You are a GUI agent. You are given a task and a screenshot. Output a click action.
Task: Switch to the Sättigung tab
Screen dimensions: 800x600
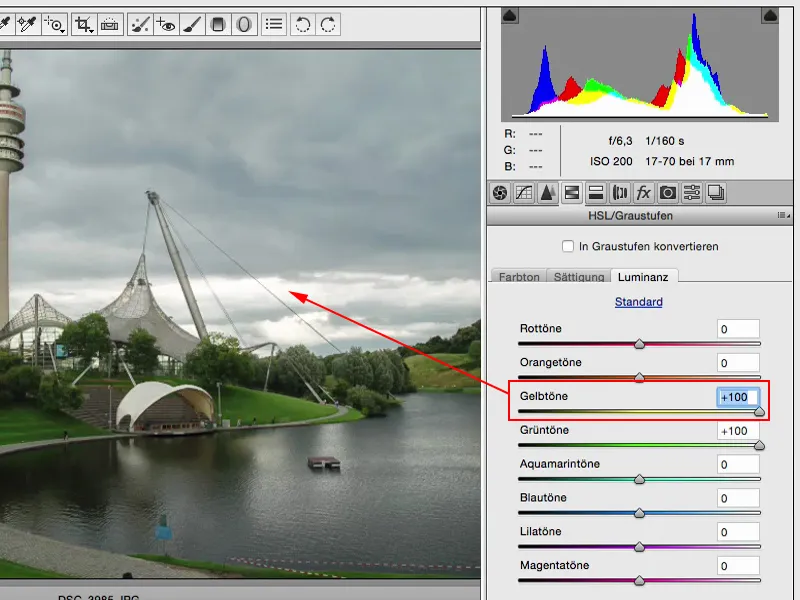[x=579, y=277]
